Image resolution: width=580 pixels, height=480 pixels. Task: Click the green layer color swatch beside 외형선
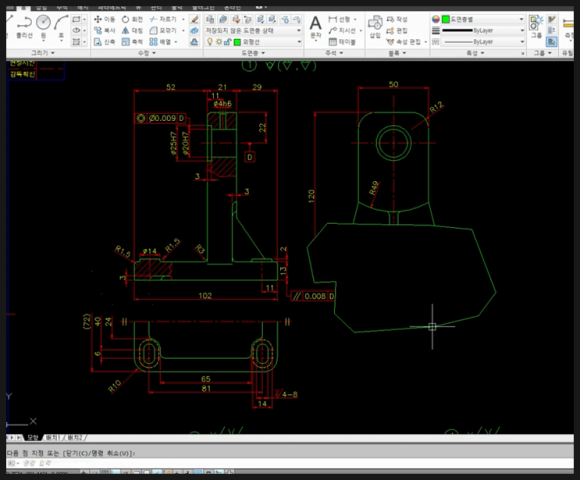pyautogui.click(x=237, y=42)
